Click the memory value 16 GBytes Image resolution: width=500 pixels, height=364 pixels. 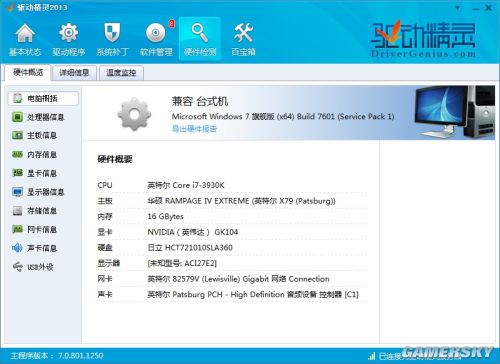165,216
